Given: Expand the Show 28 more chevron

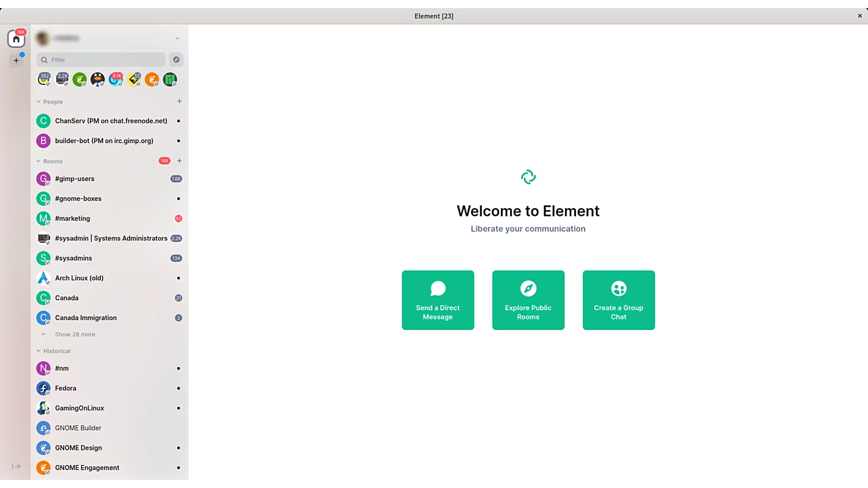Looking at the screenshot, I should tap(43, 334).
